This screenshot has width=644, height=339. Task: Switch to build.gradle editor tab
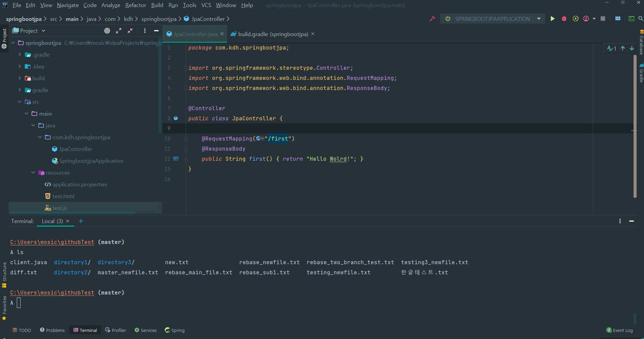(x=273, y=34)
